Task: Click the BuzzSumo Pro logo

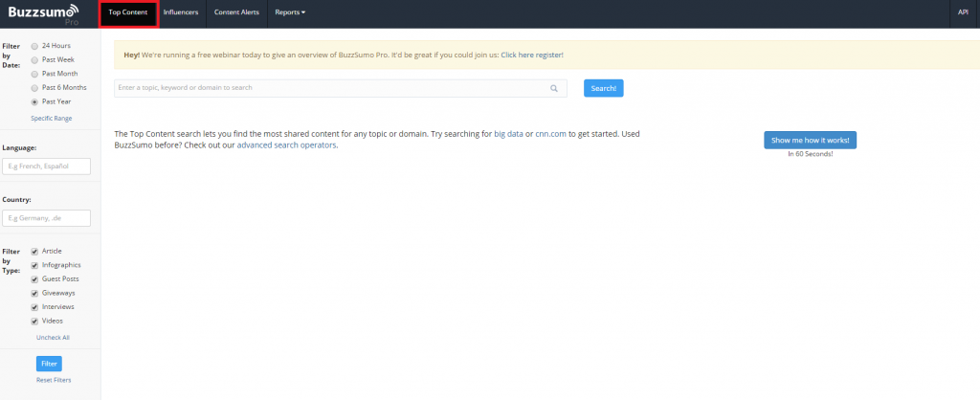Action: (x=45, y=12)
